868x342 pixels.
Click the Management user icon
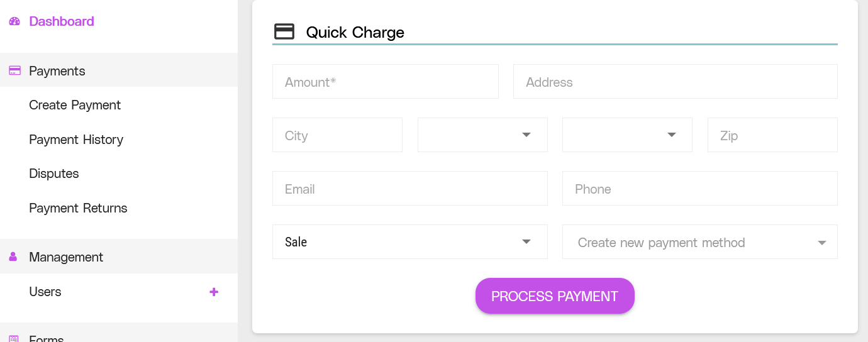point(13,257)
